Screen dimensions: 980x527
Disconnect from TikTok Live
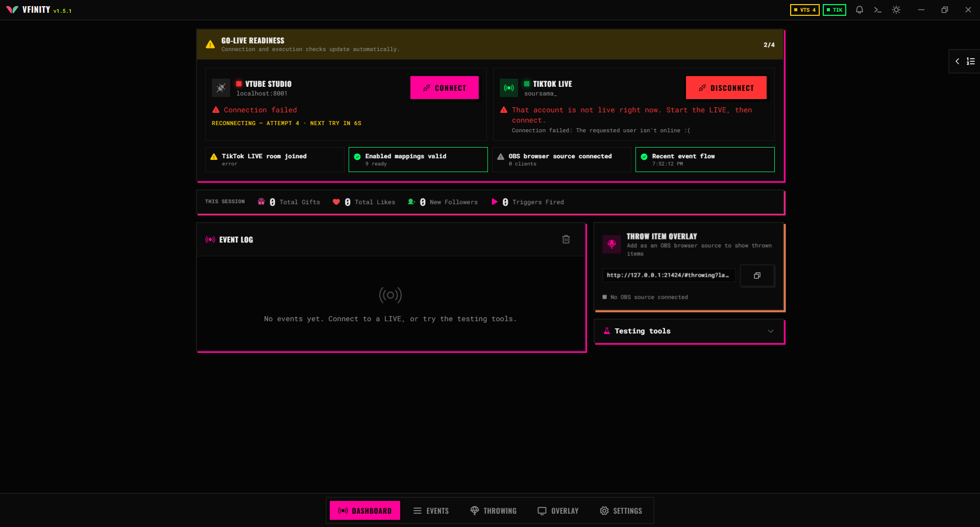click(726, 88)
